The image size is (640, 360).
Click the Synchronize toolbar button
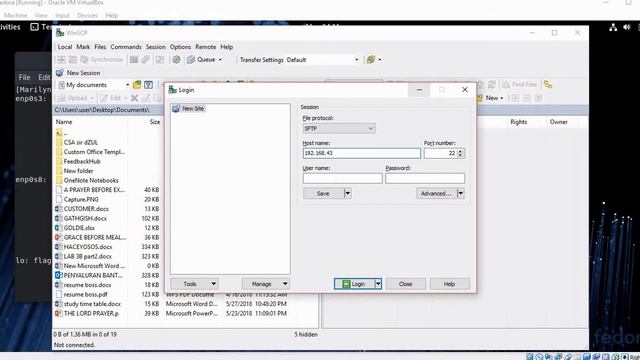click(x=102, y=60)
